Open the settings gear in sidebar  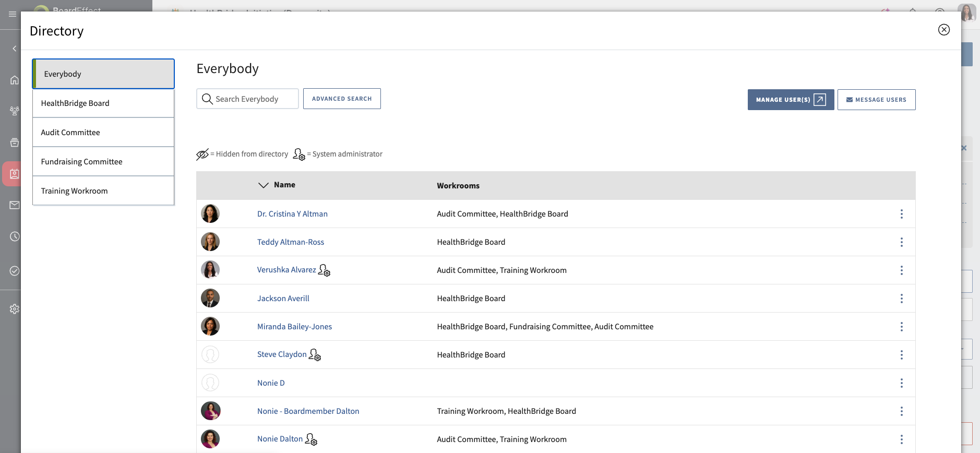pos(14,309)
